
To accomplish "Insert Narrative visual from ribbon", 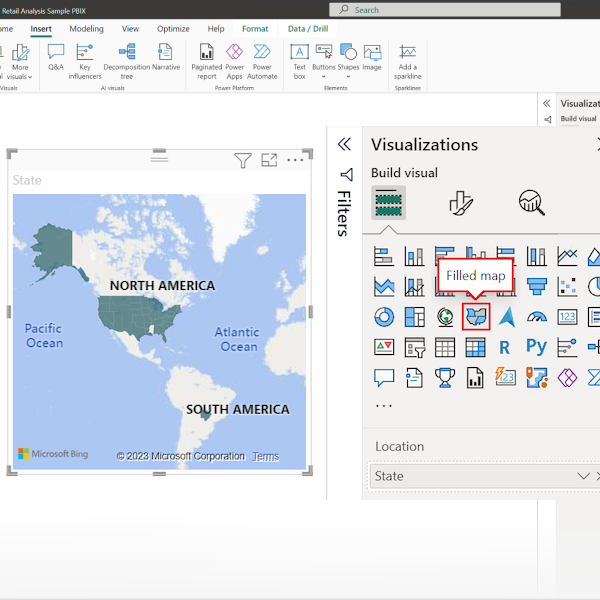I will pos(166,57).
